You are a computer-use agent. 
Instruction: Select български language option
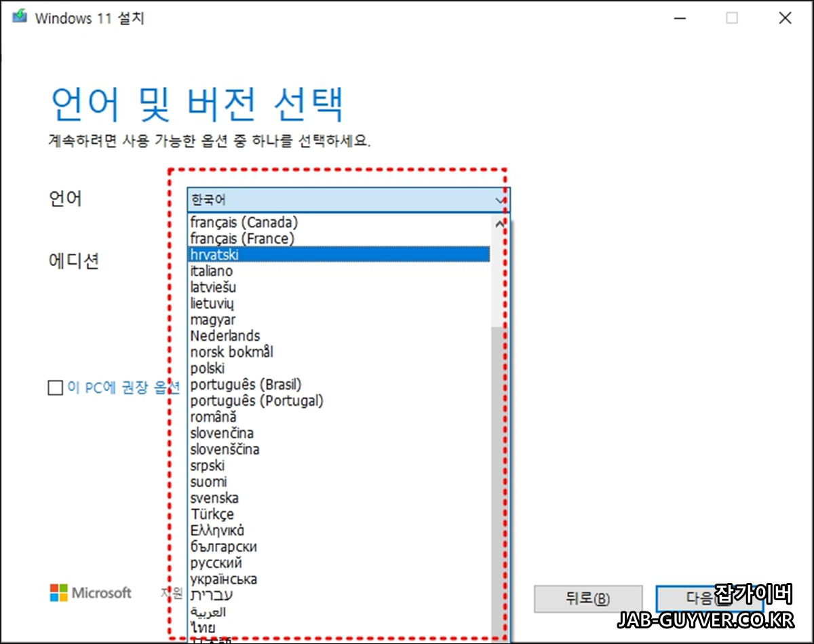339,547
